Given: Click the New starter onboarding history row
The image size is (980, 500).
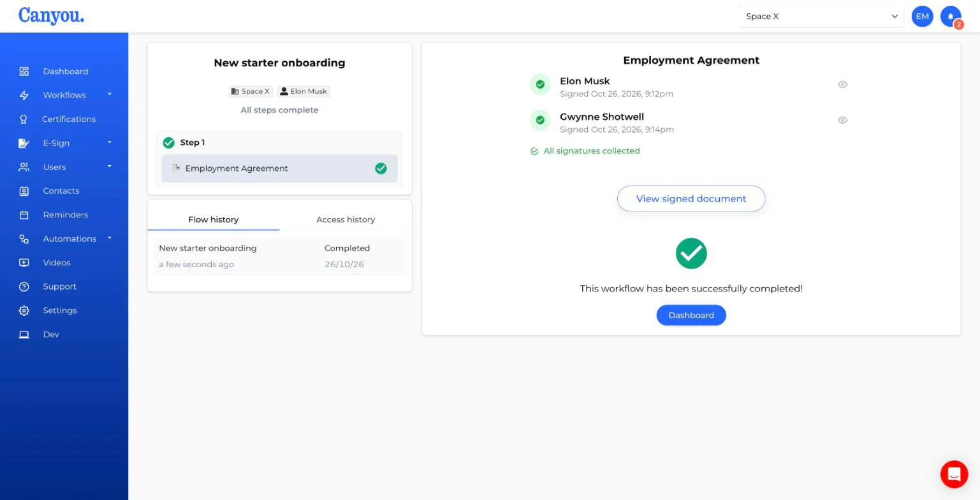Looking at the screenshot, I should (x=279, y=256).
